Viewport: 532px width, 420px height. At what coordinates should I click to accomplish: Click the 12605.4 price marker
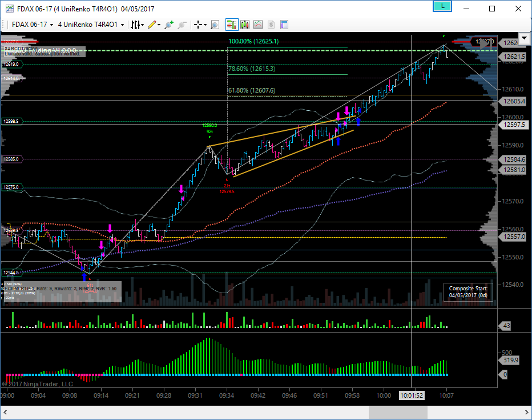click(513, 101)
